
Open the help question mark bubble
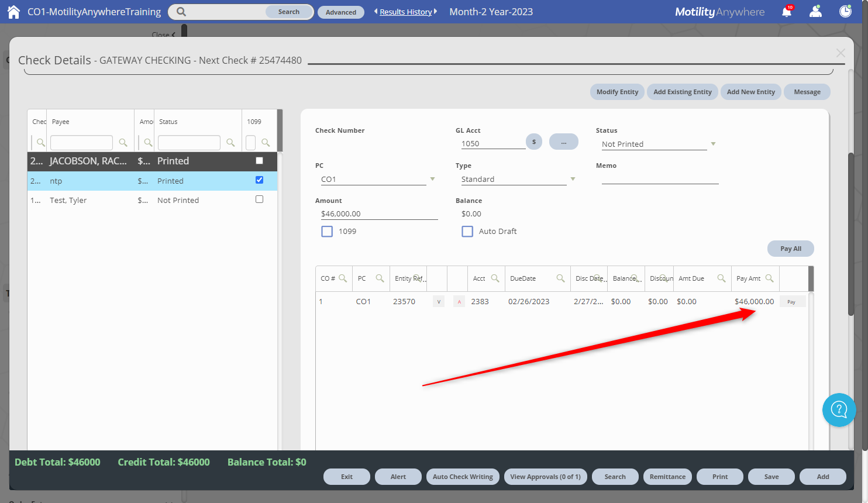tap(839, 409)
